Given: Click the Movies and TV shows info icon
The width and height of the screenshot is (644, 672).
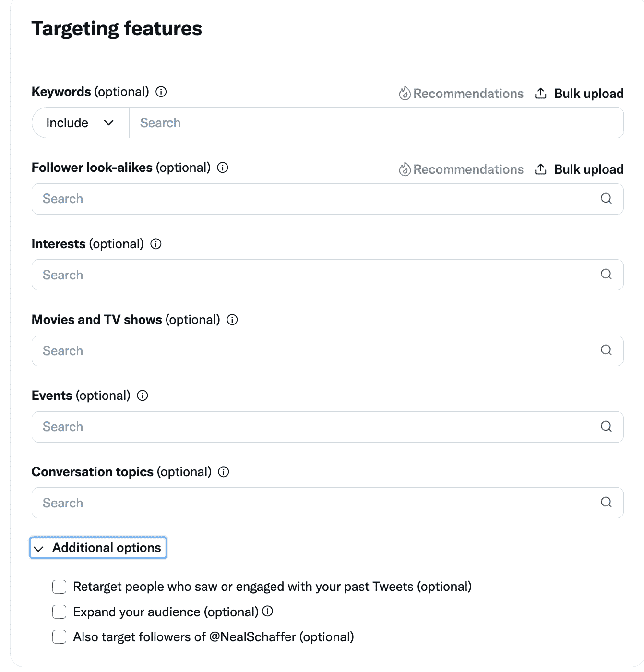Looking at the screenshot, I should 232,320.
